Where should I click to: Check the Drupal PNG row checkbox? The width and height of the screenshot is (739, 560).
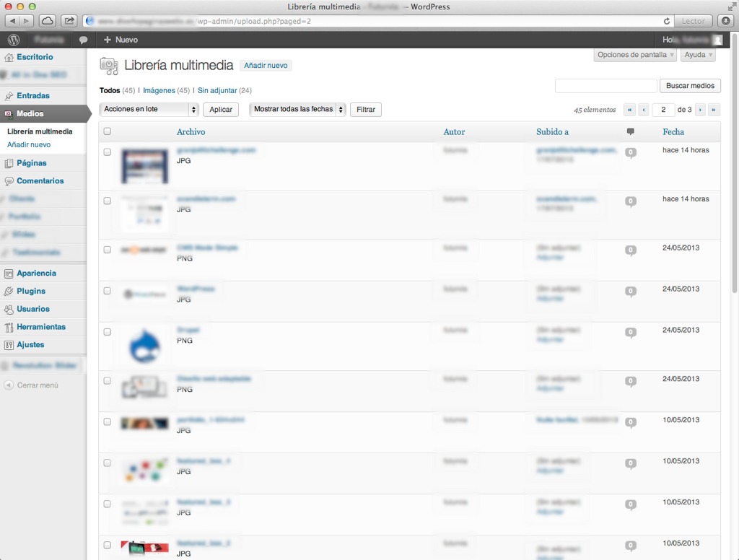click(x=108, y=332)
